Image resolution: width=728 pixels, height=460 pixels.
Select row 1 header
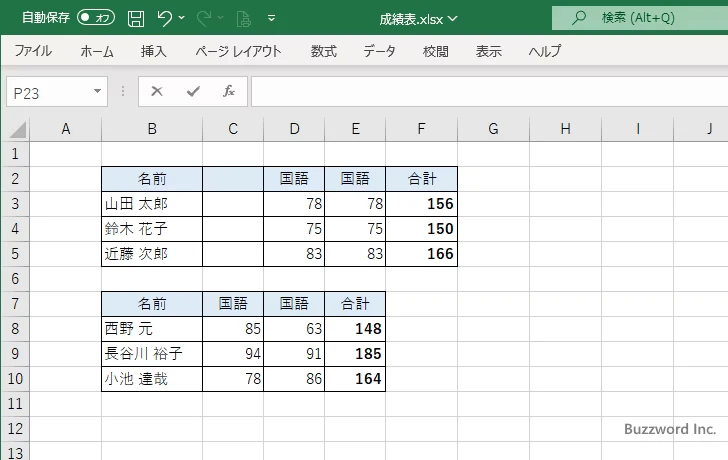coord(15,154)
